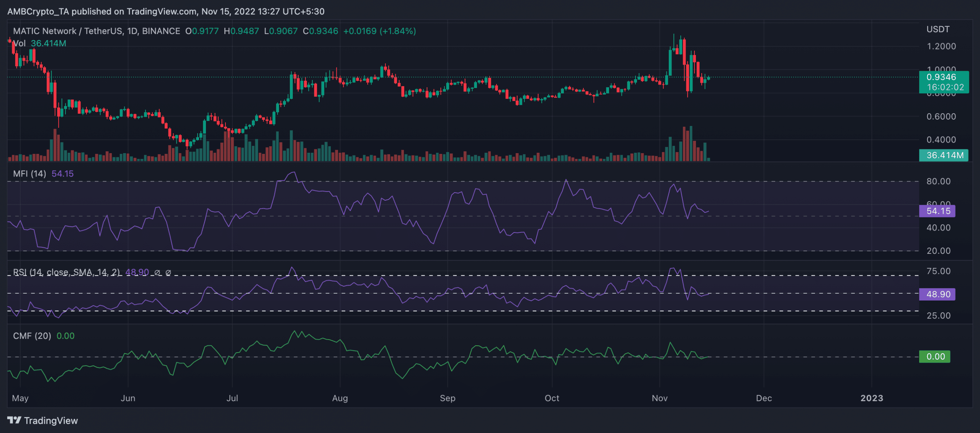Click the Jun label on time axis
The width and height of the screenshot is (980, 433).
point(128,398)
